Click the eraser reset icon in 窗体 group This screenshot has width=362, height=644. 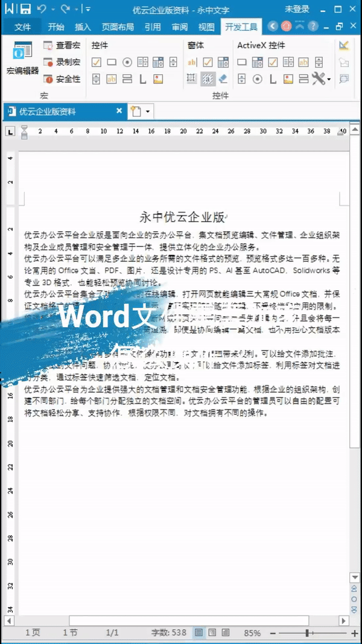click(223, 79)
